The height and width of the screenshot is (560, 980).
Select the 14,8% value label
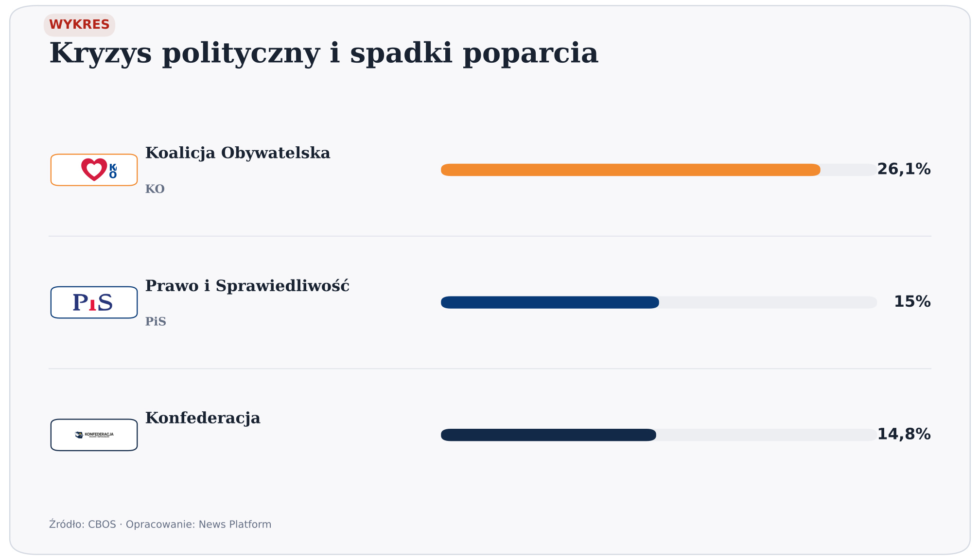[904, 435]
